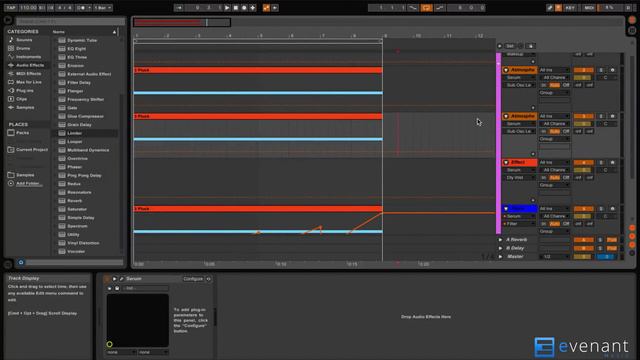
Task: Select the Drums category icon
Action: 11,48
